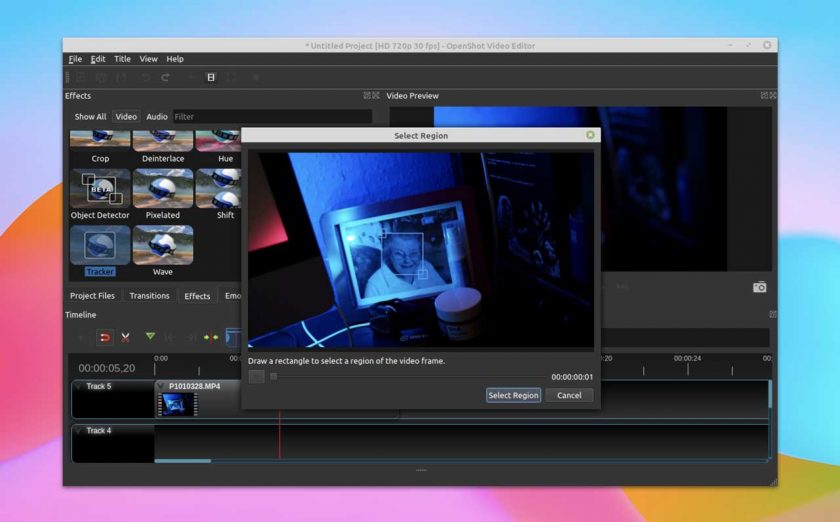Click the Undo arrow in toolbar

point(145,78)
